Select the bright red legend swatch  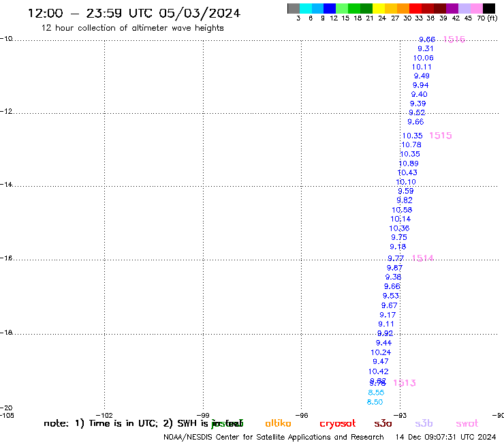[x=415, y=8]
